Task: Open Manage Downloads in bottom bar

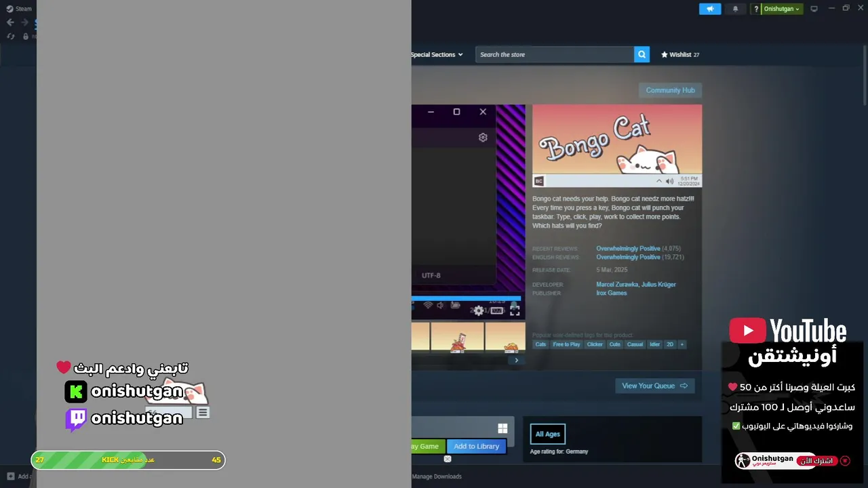Action: click(437, 476)
